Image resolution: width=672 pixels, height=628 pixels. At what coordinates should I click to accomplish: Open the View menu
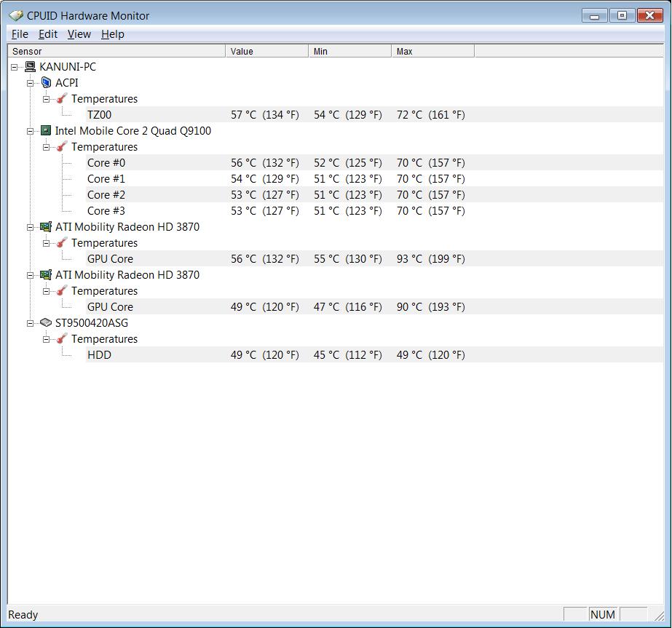click(79, 34)
